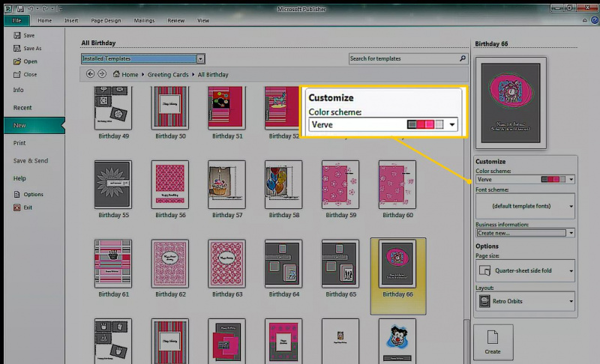Select Recent in backstage menu
The height and width of the screenshot is (364, 600).
[22, 108]
